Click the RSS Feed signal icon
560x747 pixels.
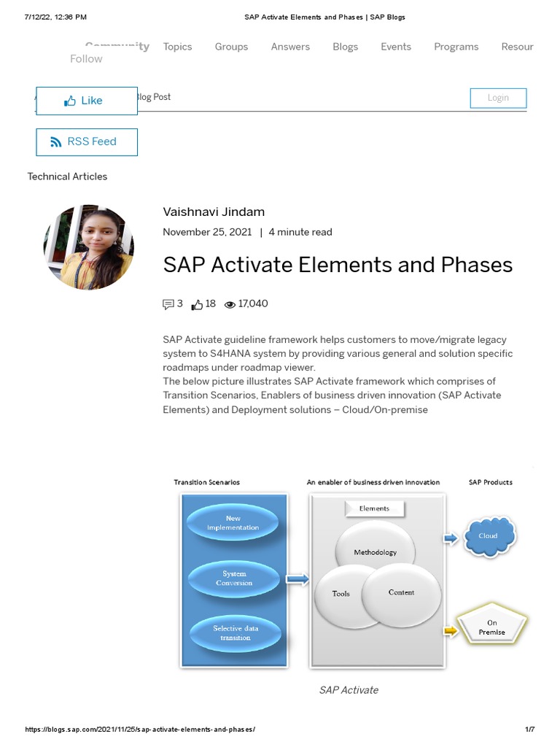point(56,142)
